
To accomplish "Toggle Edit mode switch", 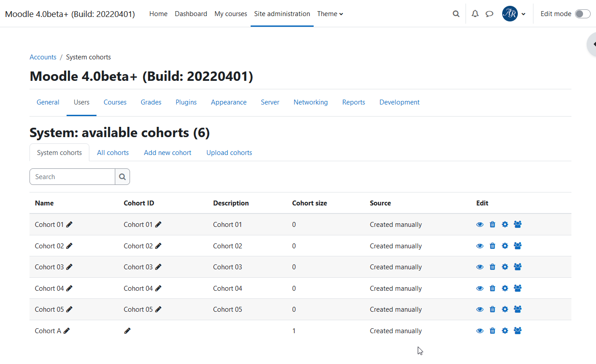I will (583, 14).
